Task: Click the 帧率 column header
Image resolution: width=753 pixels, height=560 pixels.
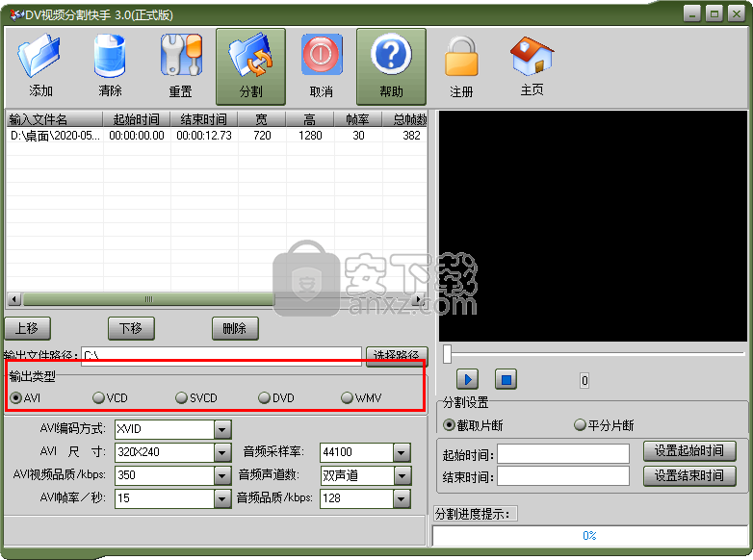Action: (x=358, y=119)
